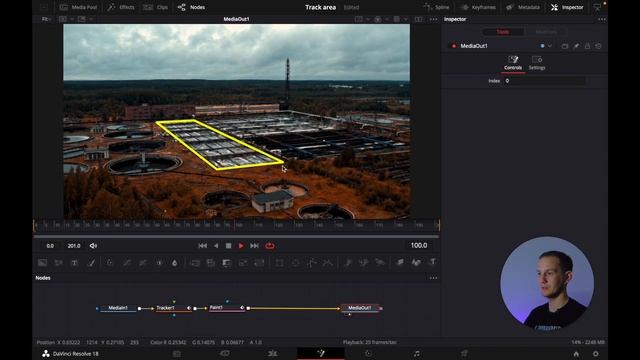The width and height of the screenshot is (640, 360).
Task: Play the clip in reverse
Action: (x=216, y=246)
